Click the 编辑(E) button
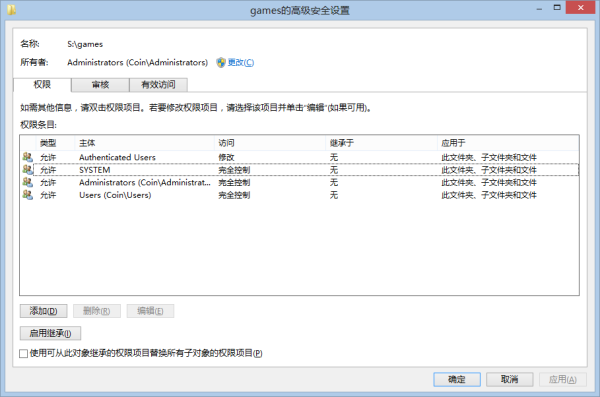Screen dimensions: 600x397 [x=150, y=311]
